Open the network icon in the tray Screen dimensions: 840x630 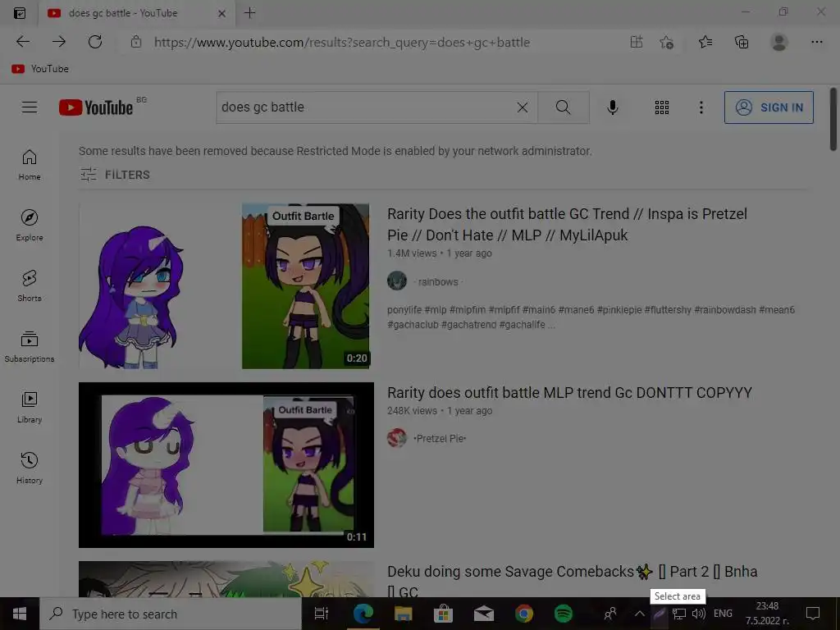(x=679, y=614)
